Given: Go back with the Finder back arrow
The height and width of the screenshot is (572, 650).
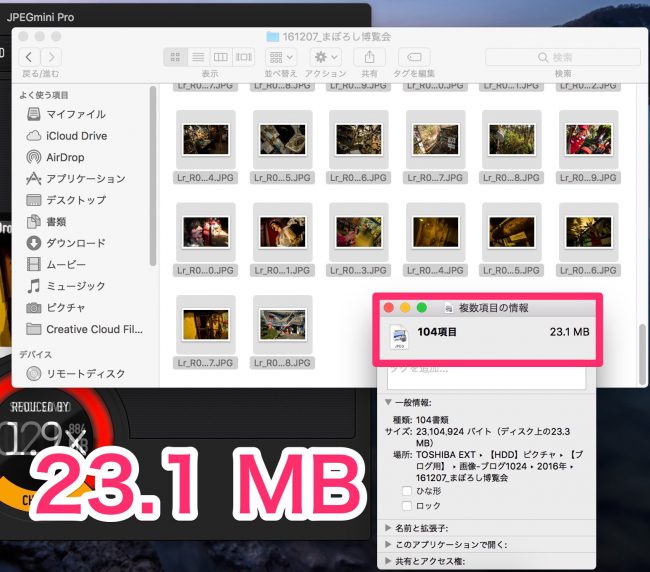Looking at the screenshot, I should [x=29, y=57].
